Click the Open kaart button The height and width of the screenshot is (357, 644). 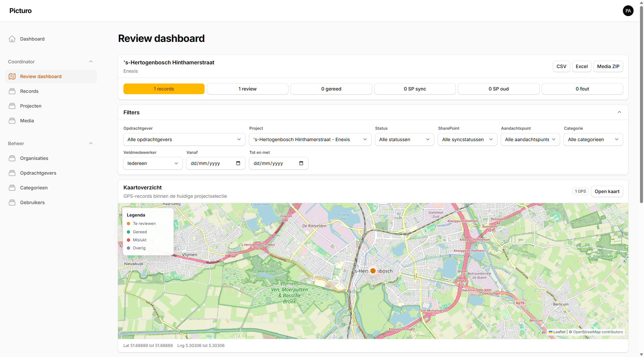coord(607,191)
